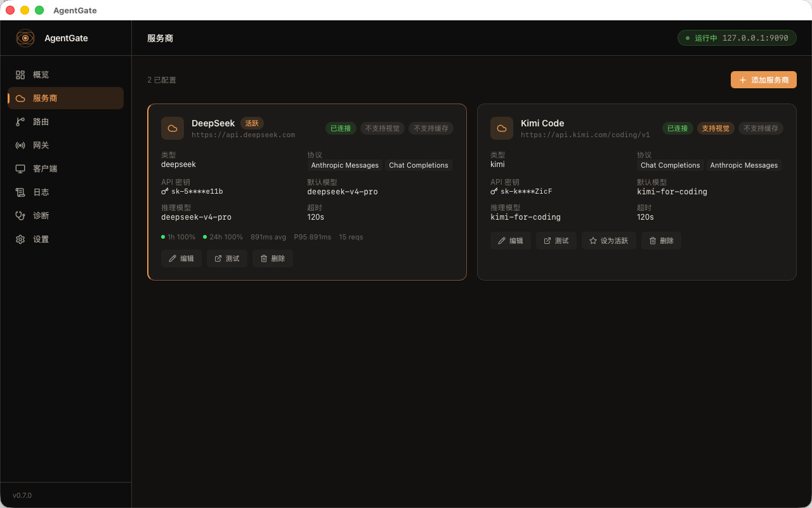Click the DeepSeek card cloud icon
Image resolution: width=812 pixels, height=508 pixels.
173,128
